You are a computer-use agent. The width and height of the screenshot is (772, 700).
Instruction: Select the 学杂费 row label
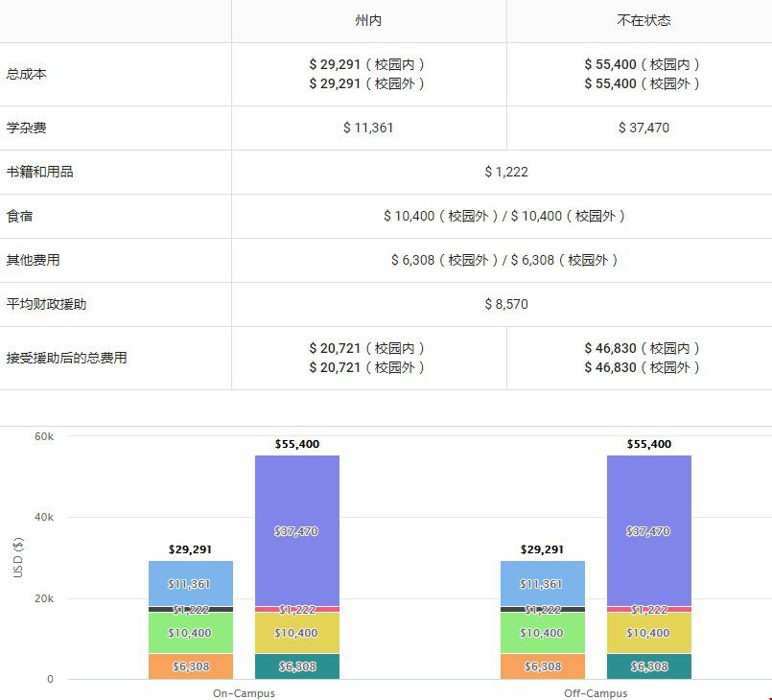pos(26,128)
